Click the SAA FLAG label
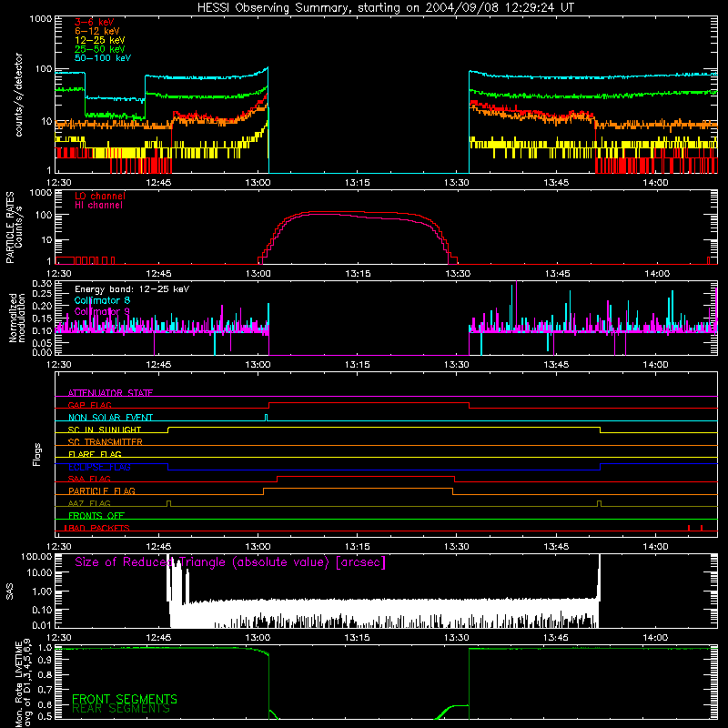This screenshot has width=728, height=728. [89, 480]
